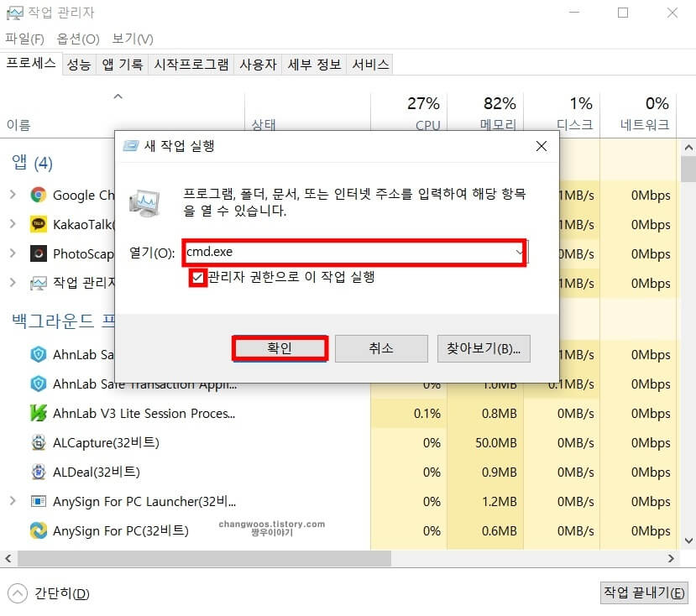Select the KakaoTalk app icon
Image resolution: width=696 pixels, height=616 pixels.
coord(37,224)
